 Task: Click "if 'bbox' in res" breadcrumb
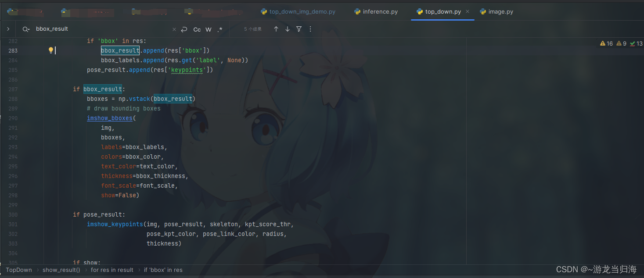point(163,270)
